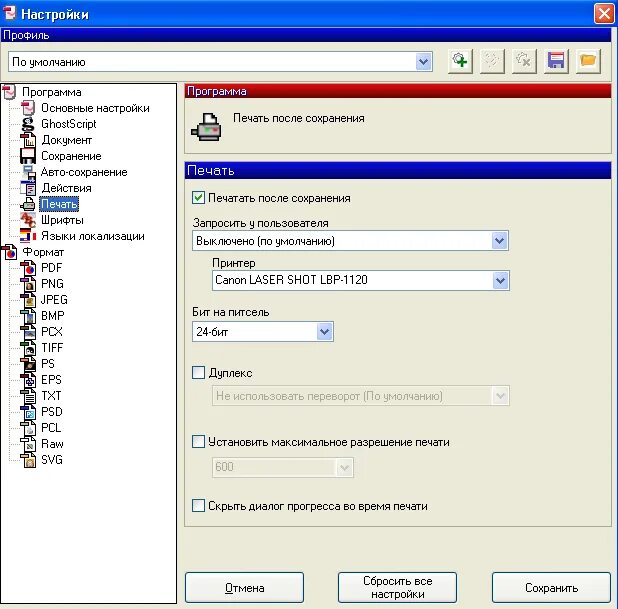Screen dimensions: 618x609
Task: Open Языки локализации label in tree
Action: (93, 236)
